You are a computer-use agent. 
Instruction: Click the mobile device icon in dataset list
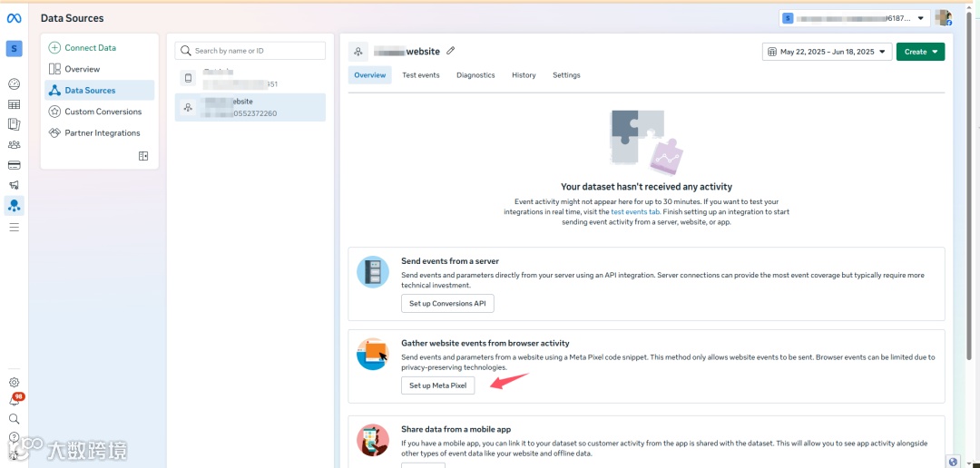point(187,77)
